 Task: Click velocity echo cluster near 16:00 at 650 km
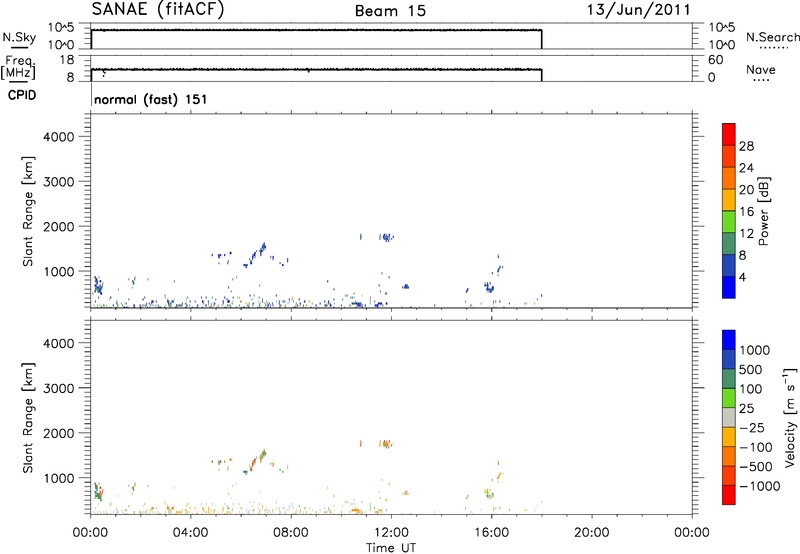pyautogui.click(x=489, y=493)
